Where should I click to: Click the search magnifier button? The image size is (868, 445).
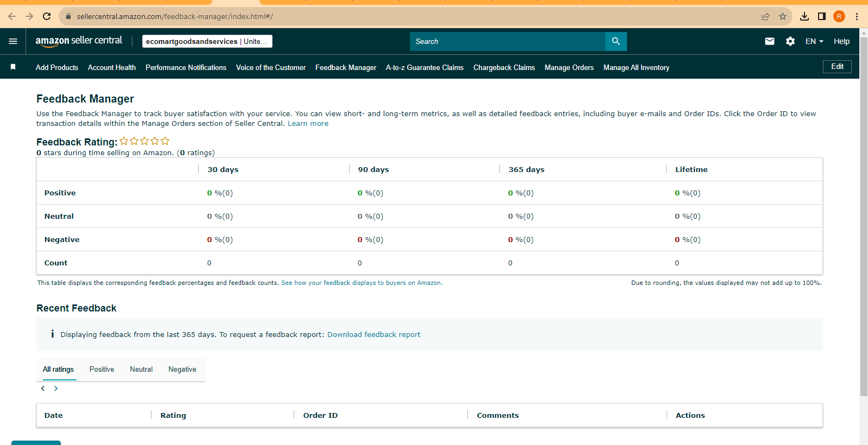point(616,41)
